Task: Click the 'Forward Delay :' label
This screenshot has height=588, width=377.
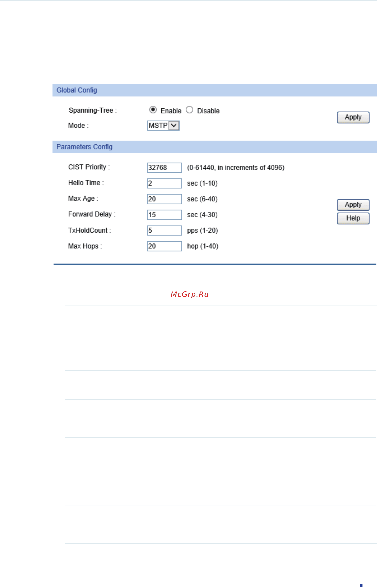Action: click(x=92, y=214)
